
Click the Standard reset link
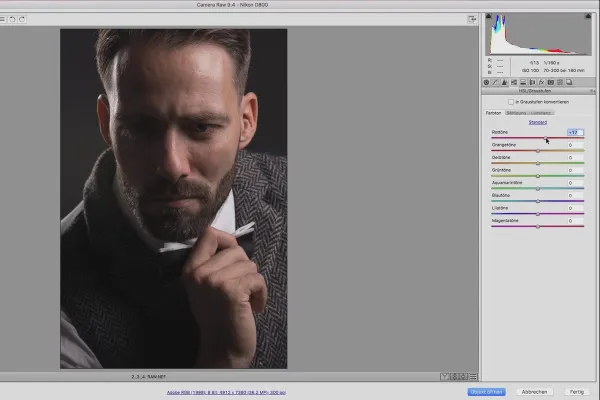(x=538, y=122)
